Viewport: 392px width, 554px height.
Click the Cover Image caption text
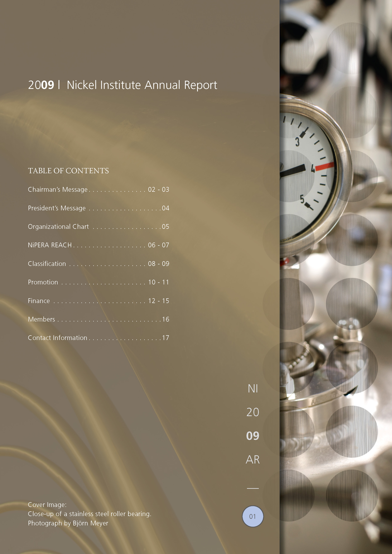(x=47, y=505)
